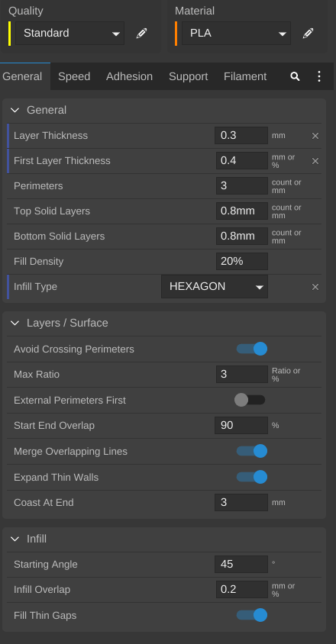Edit the Top Solid Layers field
This screenshot has height=644, width=336.
[x=242, y=211]
